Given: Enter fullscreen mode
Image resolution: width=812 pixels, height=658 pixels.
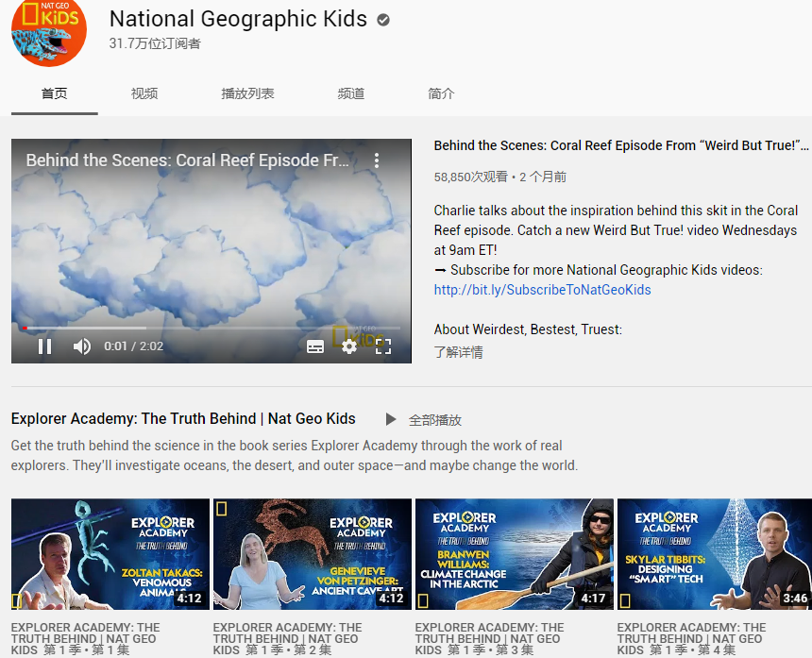Looking at the screenshot, I should pyautogui.click(x=382, y=346).
